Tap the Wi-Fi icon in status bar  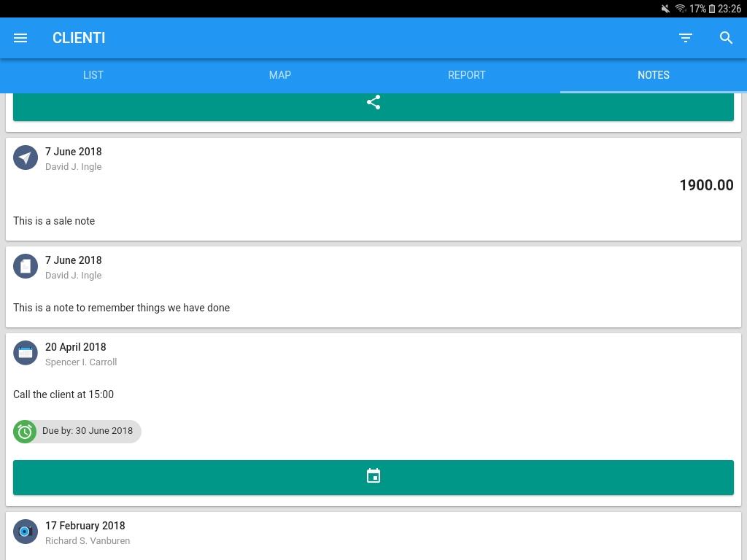click(x=681, y=9)
